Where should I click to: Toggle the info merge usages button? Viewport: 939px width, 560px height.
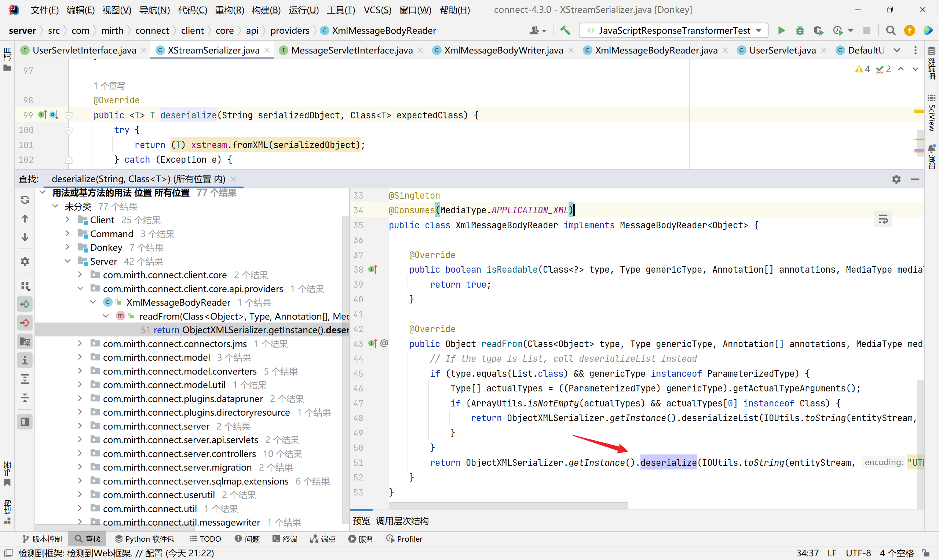point(25,360)
